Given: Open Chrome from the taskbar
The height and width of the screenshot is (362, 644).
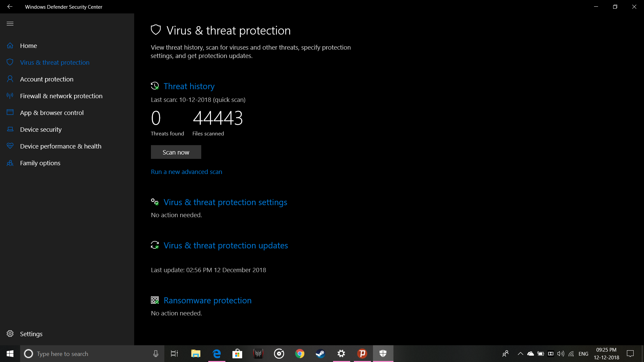Looking at the screenshot, I should tap(300, 354).
